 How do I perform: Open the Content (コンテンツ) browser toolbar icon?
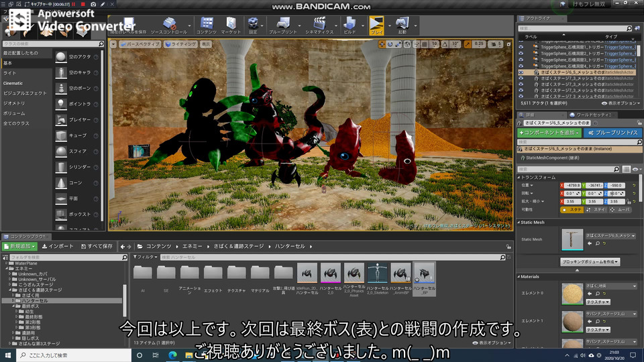(x=206, y=25)
